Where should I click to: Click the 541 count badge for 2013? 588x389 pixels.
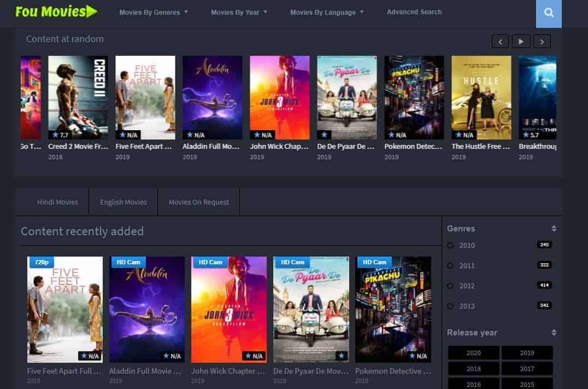point(544,306)
